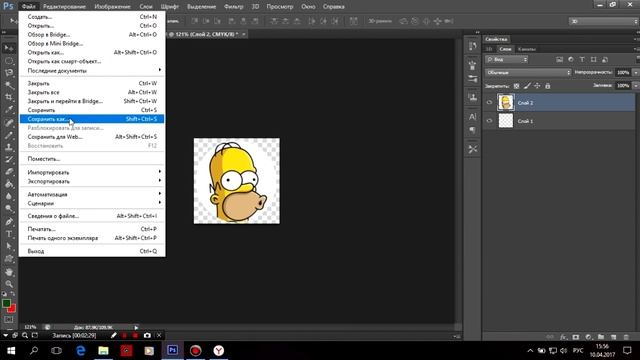Expand Импортировать submenu
Screen dimensions: 640x360
[92, 172]
